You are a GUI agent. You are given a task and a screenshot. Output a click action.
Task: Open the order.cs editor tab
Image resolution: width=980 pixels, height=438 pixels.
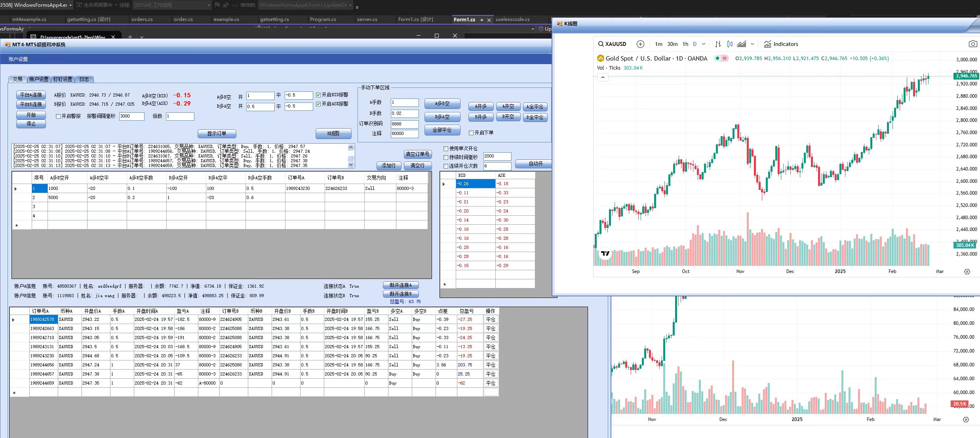click(183, 19)
